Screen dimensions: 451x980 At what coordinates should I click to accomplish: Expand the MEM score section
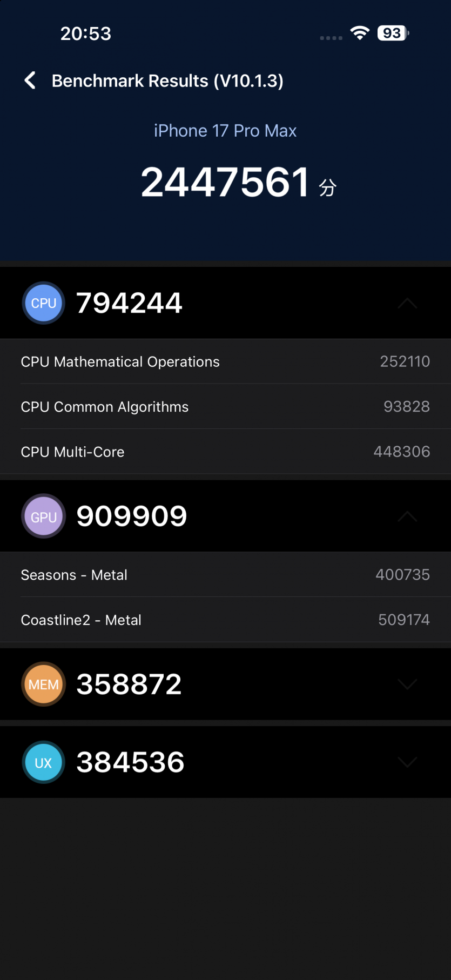pyautogui.click(x=407, y=684)
